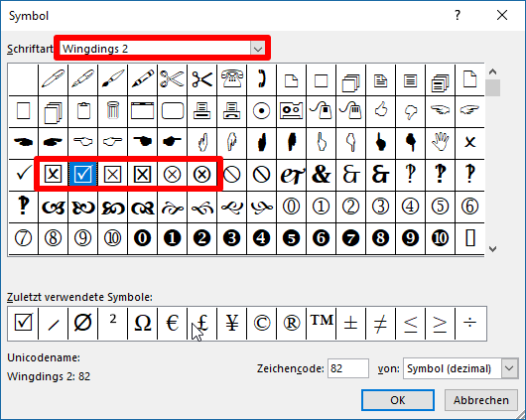
Task: Select the crayon symbol
Action: [x=143, y=80]
